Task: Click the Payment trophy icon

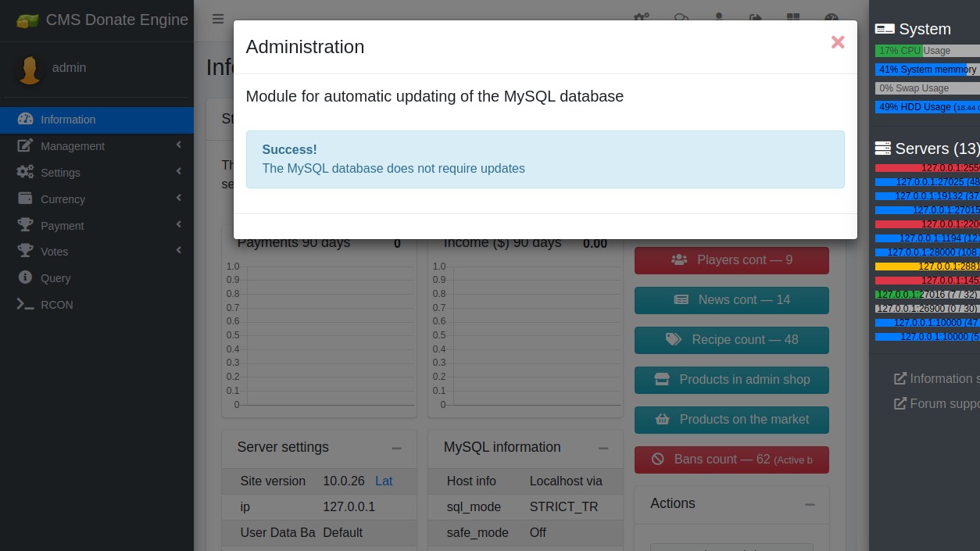Action: click(25, 225)
